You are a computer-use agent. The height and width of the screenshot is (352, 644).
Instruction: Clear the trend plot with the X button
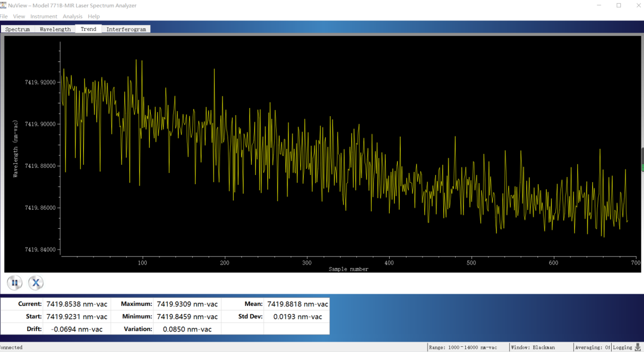(36, 283)
